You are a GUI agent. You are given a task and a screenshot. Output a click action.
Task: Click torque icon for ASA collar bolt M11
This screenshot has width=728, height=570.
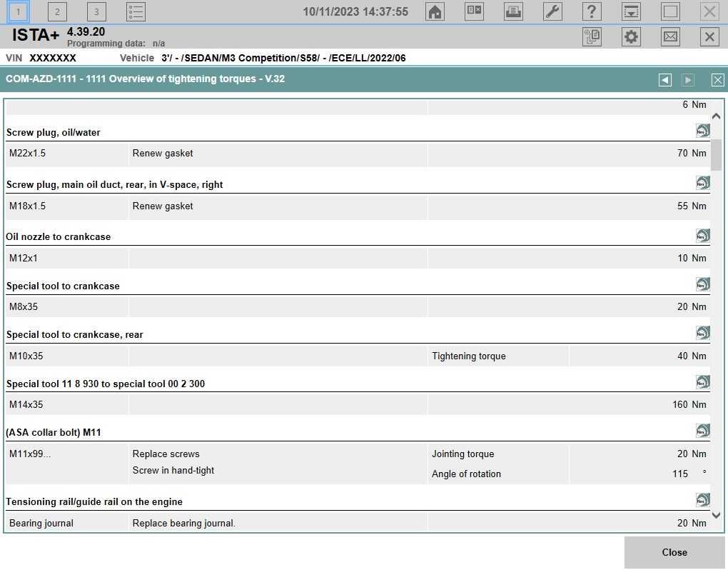(702, 431)
